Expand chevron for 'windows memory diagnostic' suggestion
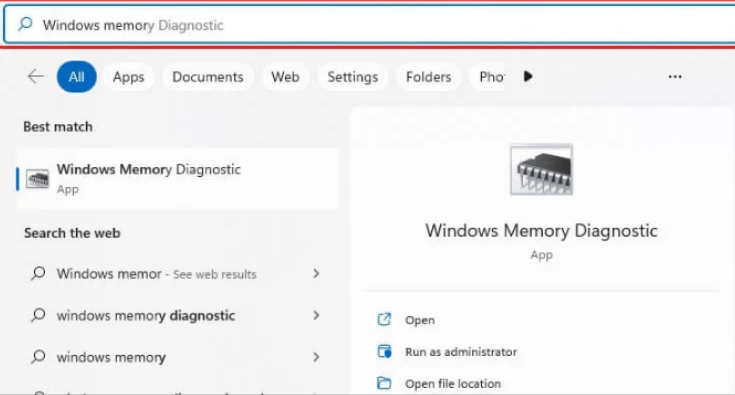This screenshot has width=735, height=395. coord(316,315)
